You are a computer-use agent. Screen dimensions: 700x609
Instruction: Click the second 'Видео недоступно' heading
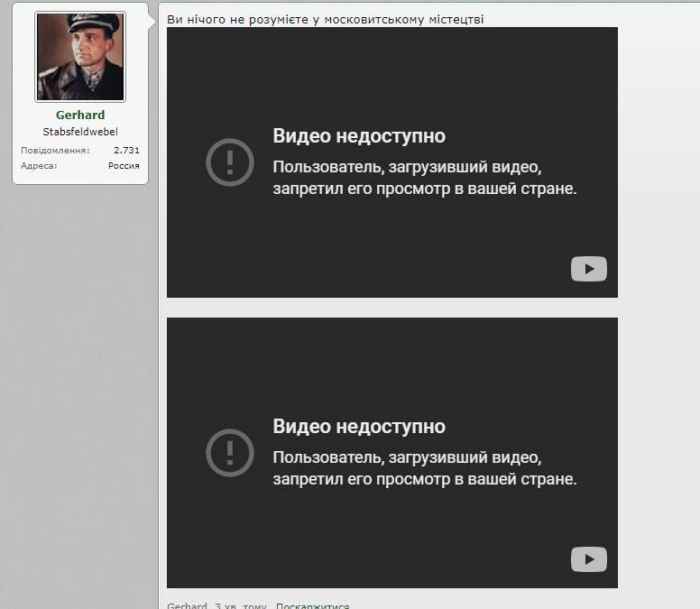359,427
